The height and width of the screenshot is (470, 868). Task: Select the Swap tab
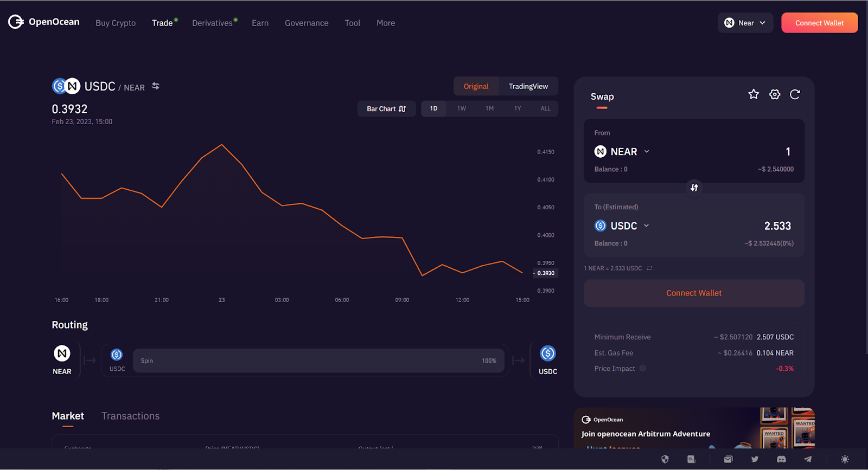(602, 96)
